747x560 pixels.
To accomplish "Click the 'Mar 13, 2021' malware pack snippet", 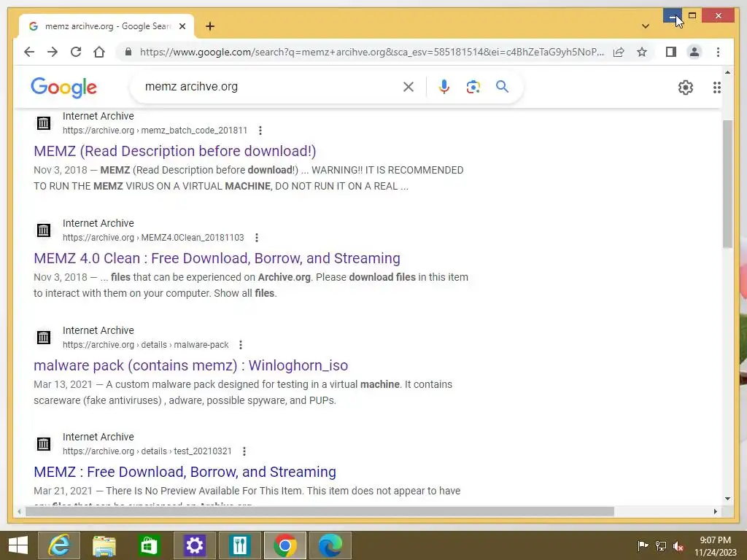I will click(243, 392).
